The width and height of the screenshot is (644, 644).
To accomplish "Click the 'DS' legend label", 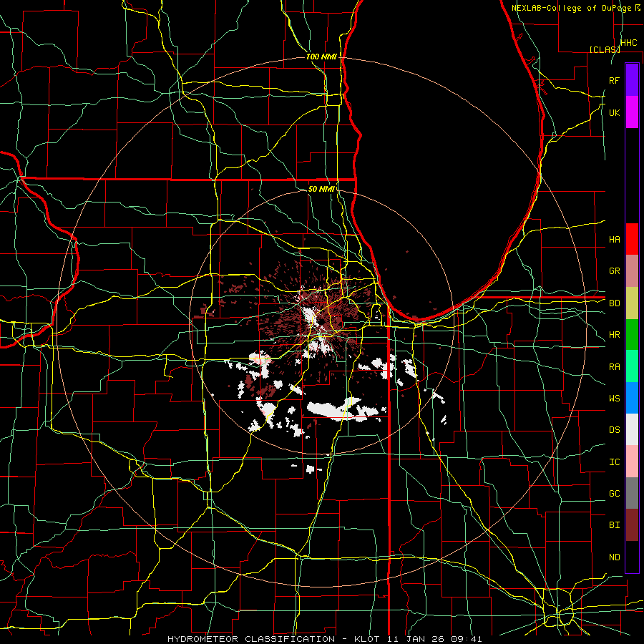I will click(614, 430).
